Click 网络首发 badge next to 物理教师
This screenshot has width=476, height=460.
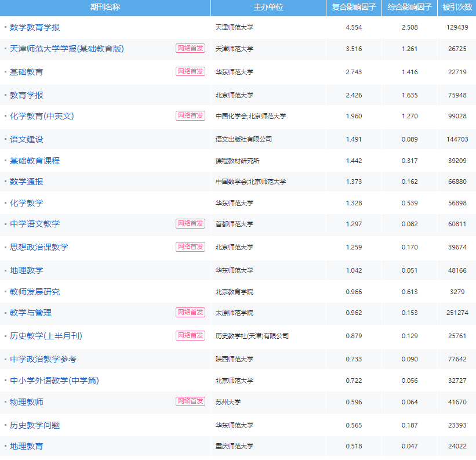(190, 401)
